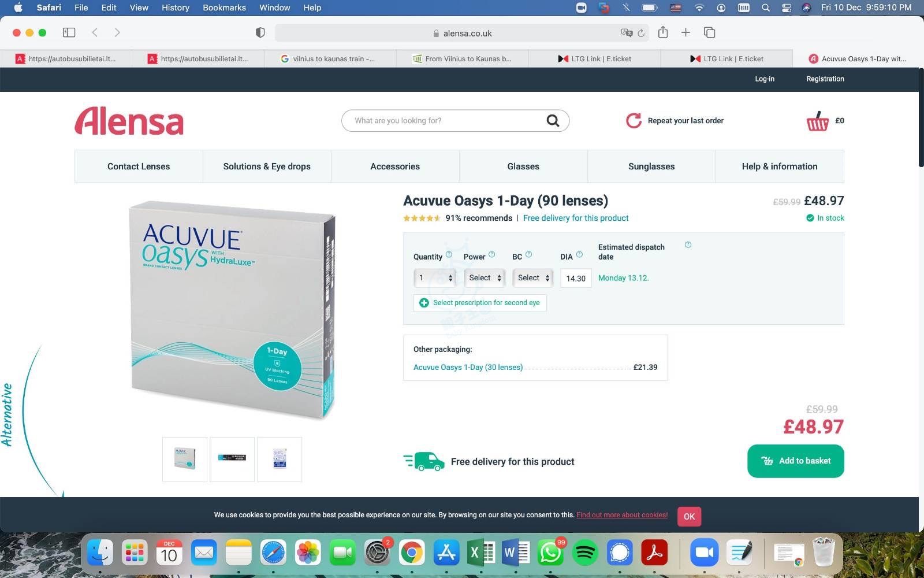Open Safari History menu
This screenshot has width=924, height=578.
[175, 8]
